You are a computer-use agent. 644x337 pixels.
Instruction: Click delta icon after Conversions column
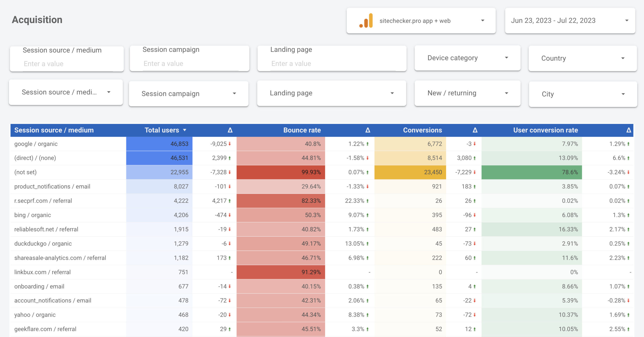pyautogui.click(x=475, y=130)
